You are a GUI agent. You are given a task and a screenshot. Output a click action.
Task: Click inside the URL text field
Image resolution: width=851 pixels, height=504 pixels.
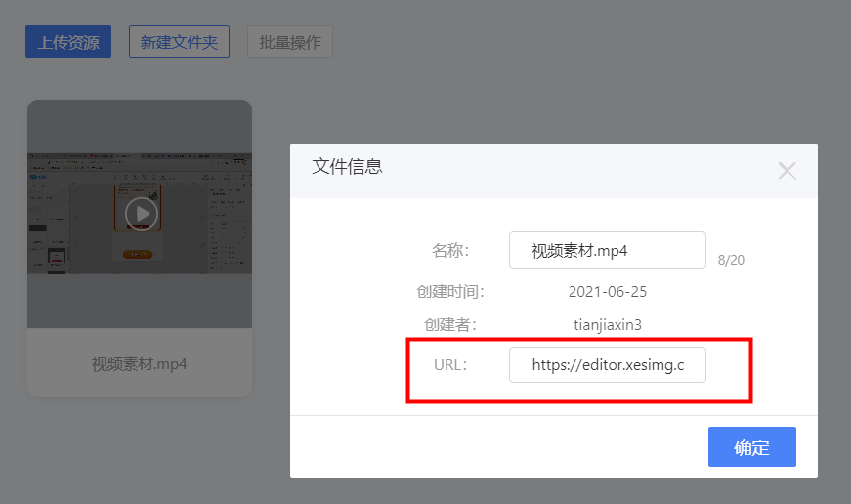click(x=607, y=365)
